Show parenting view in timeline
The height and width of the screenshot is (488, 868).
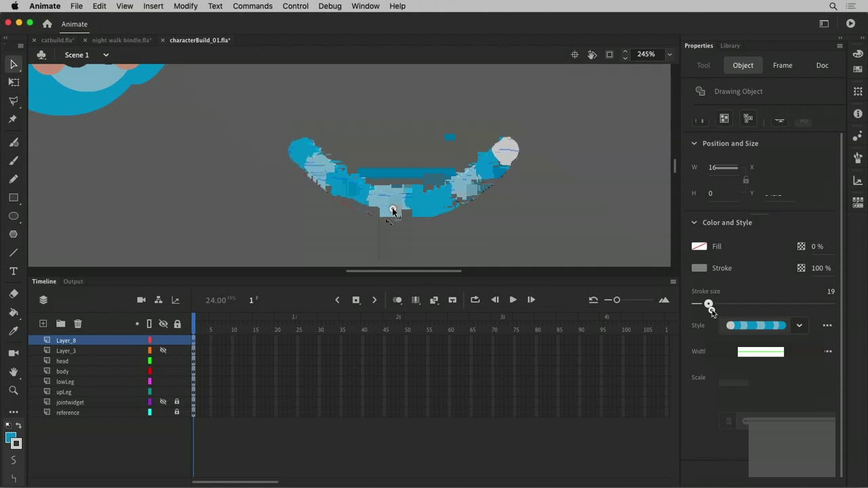click(158, 300)
